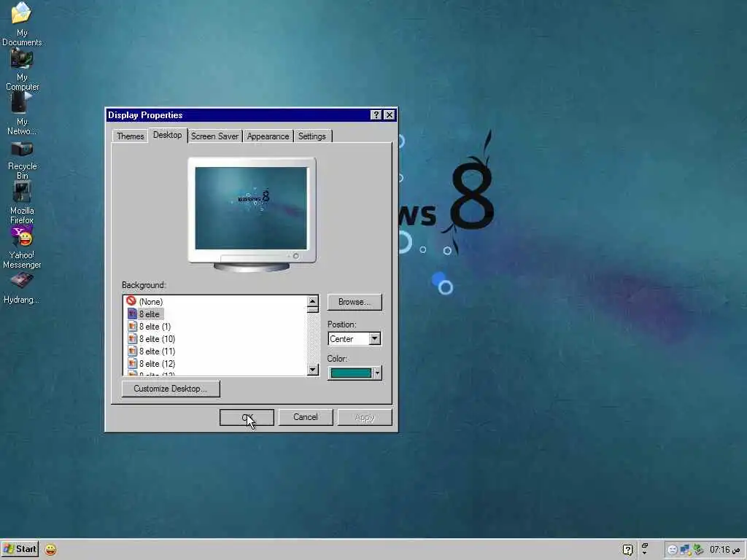Screen dimensions: 747x560
Task: Click the image icon beside 8 elite (12)
Action: coord(133,363)
